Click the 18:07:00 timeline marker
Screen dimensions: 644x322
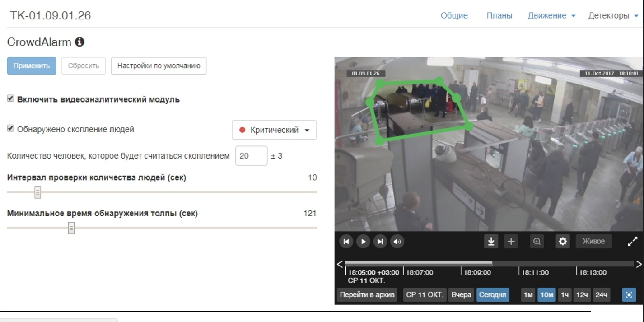click(419, 272)
